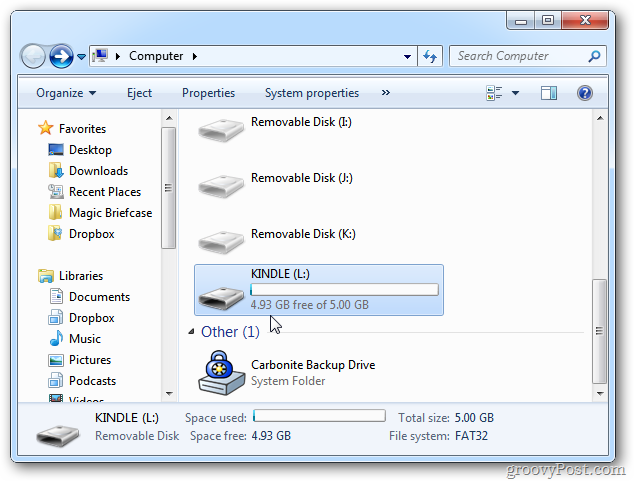This screenshot has width=634, height=481.
Task: Open Magic Briefcase folder
Action: coord(110,213)
